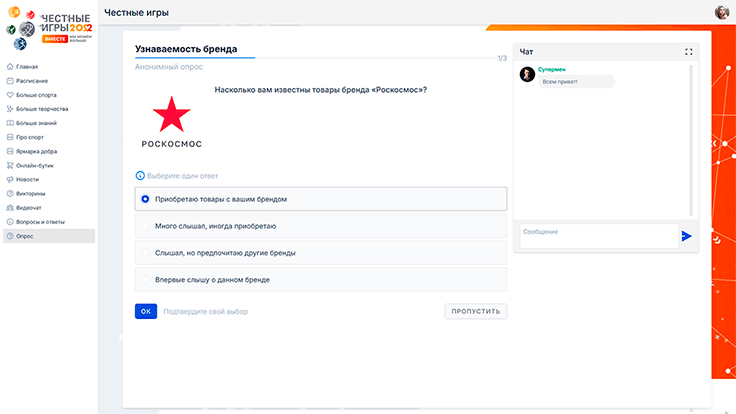Click the Узнаваемость бренда survey title

click(x=186, y=49)
